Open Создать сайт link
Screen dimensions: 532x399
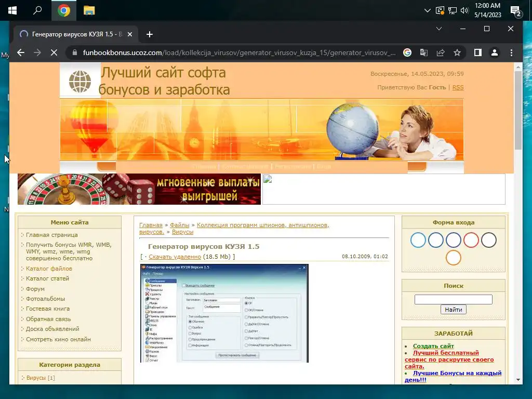point(433,346)
